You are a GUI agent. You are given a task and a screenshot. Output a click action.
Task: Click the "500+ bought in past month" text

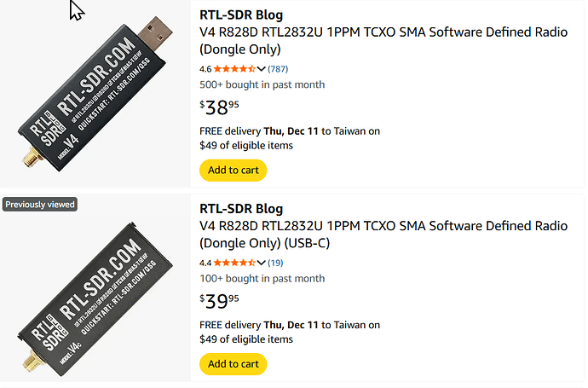[262, 84]
